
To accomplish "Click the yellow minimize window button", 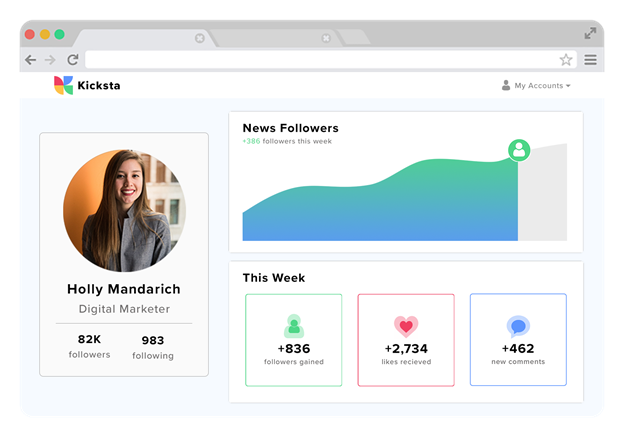I will click(x=45, y=34).
